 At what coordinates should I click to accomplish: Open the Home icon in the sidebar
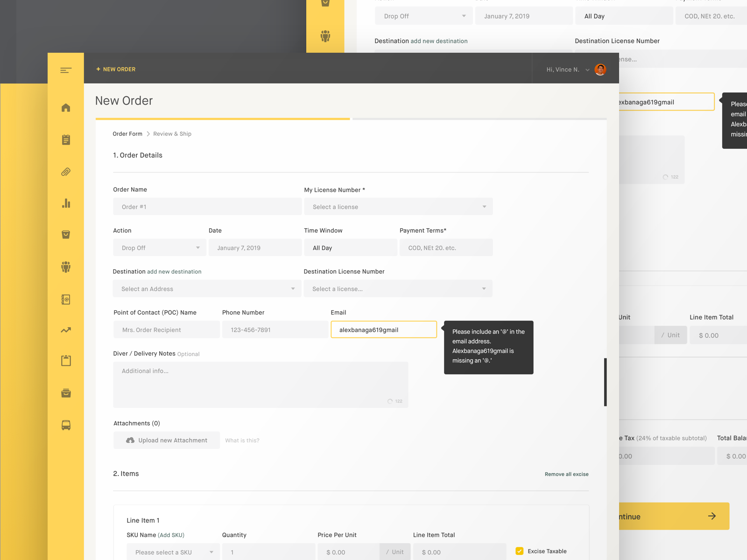pos(65,108)
